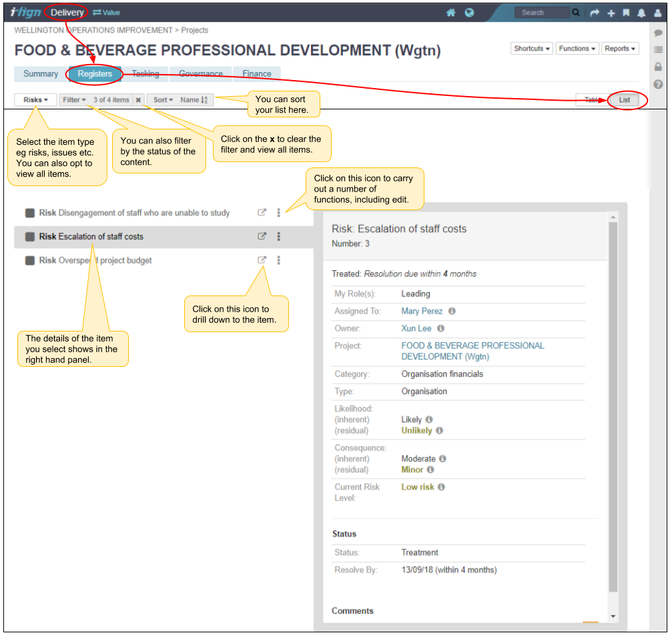This screenshot has height=635, width=672.
Task: Show info for Low risk level
Action: 441,487
